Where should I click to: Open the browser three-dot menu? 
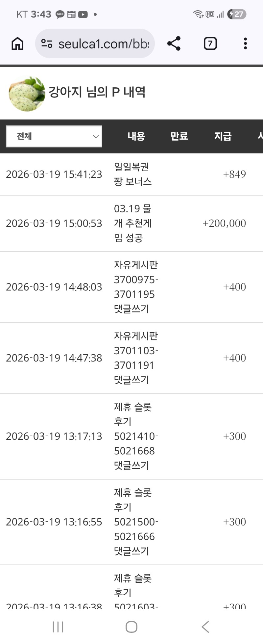click(245, 43)
